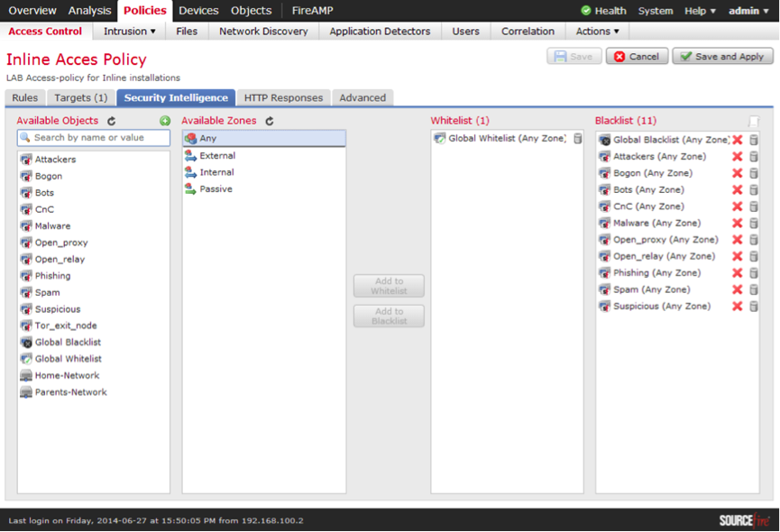The image size is (780, 532).
Task: Click red X for Attackers (Any Zone)
Action: coord(738,157)
